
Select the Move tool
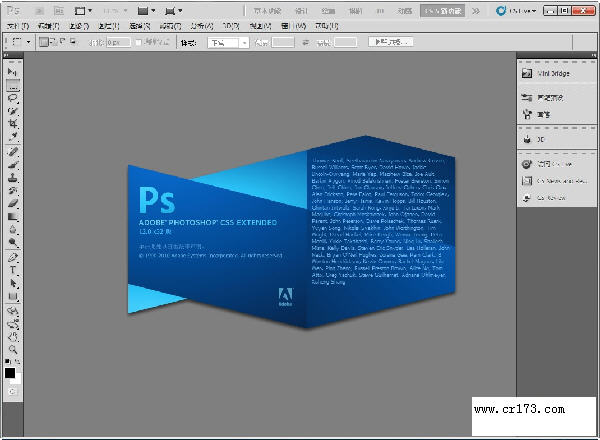13,73
